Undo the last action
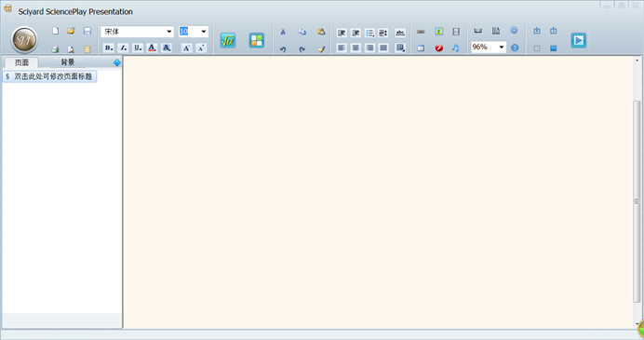The image size is (644, 340). point(283,49)
